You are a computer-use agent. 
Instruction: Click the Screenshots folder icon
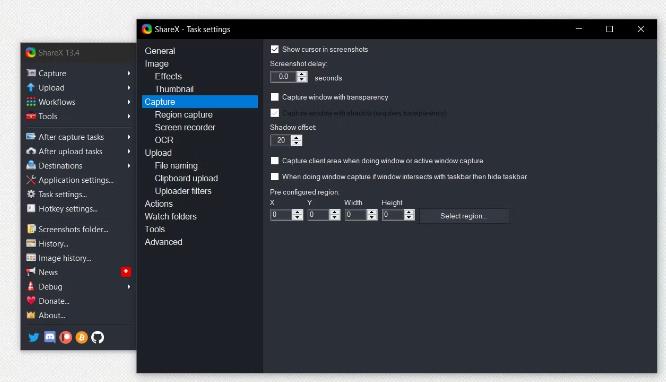[x=31, y=229]
